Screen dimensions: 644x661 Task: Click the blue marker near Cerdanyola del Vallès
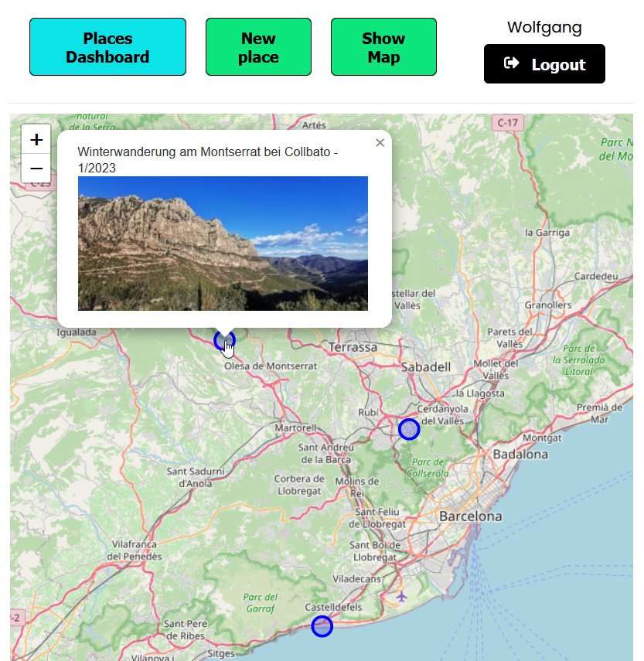tap(409, 429)
